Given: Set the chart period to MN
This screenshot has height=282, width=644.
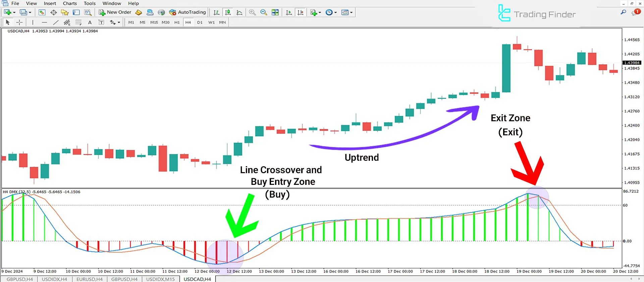Looking at the screenshot, I should pyautogui.click(x=222, y=22).
